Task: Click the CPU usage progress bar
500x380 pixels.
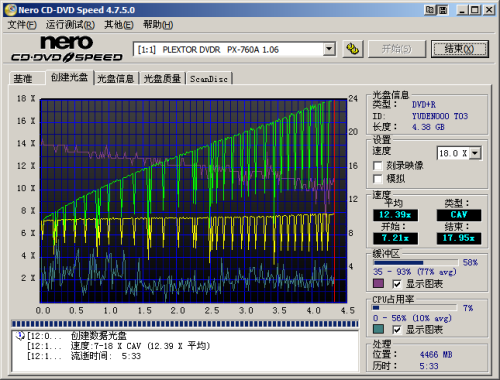Action: pyautogui.click(x=415, y=308)
